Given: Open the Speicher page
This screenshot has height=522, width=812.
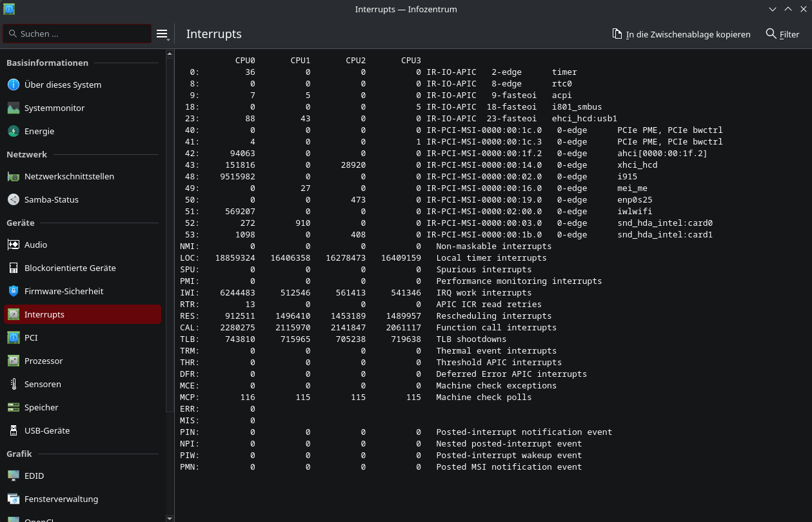Looking at the screenshot, I should (x=83, y=407).
